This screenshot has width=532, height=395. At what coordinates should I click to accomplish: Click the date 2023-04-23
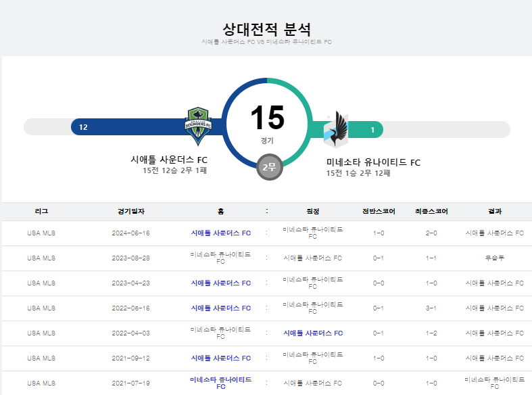click(x=130, y=283)
